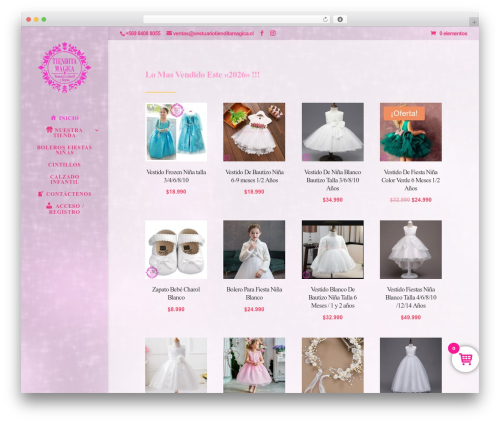
Task: Open Boleros Fiestas Niñas menu item
Action: click(64, 150)
